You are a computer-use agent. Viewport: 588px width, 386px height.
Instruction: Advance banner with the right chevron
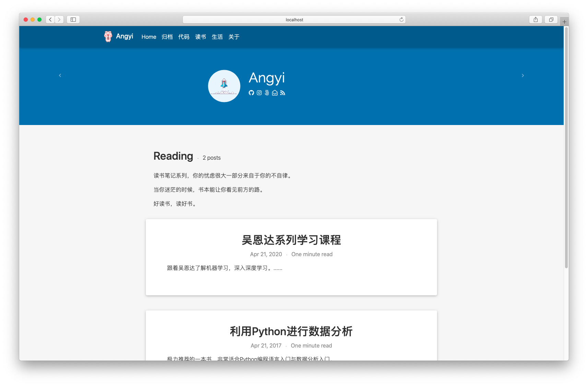point(523,75)
